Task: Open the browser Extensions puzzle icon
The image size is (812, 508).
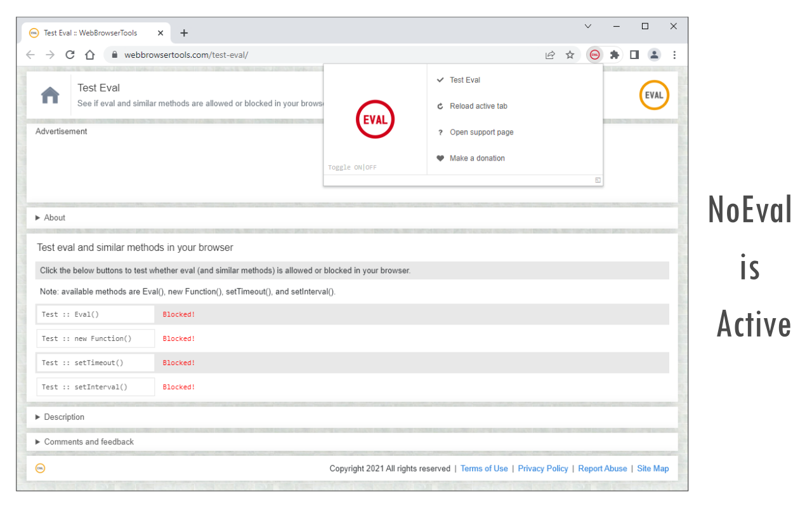Action: 614,55
